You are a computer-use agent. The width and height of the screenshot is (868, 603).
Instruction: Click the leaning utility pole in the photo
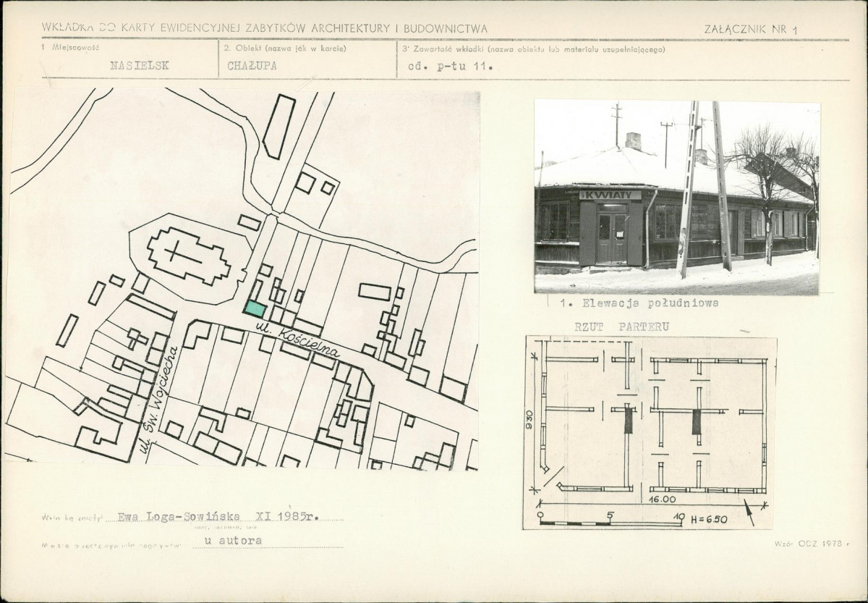click(687, 190)
